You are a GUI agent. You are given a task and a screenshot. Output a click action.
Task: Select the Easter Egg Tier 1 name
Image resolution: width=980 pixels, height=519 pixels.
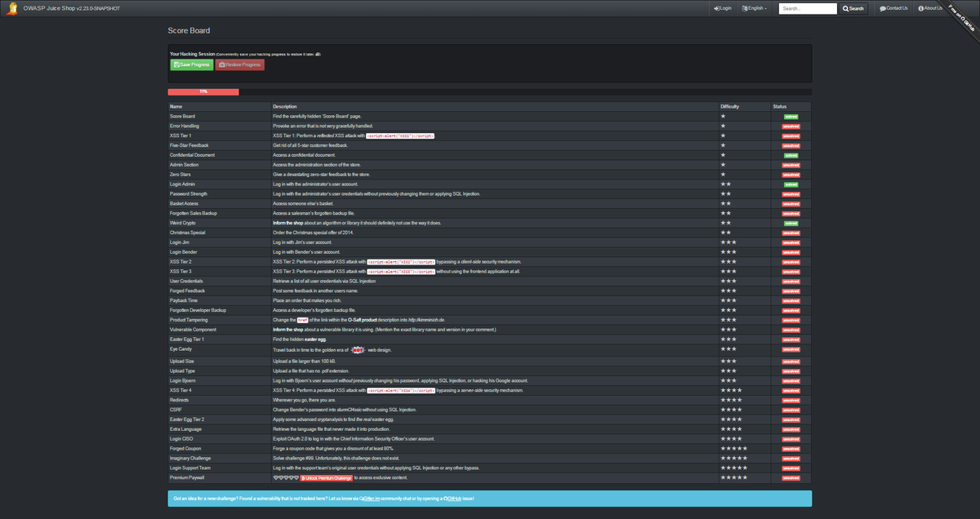point(187,339)
